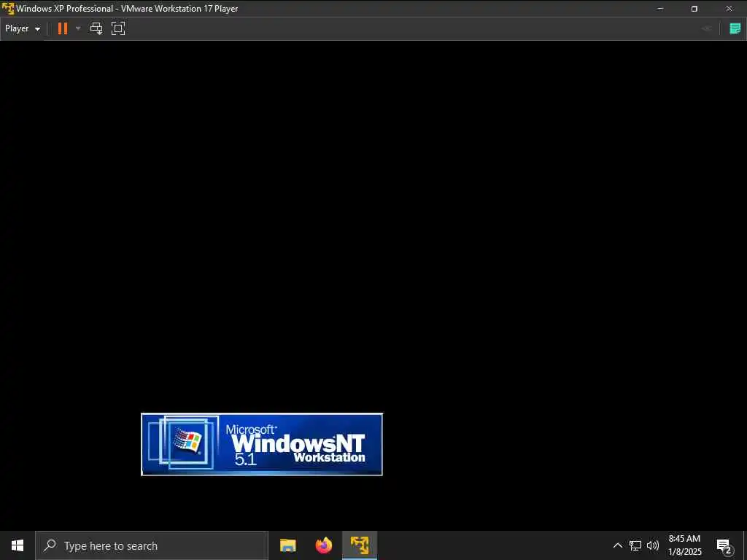
Task: Open the network status tray icon
Action: click(x=635, y=545)
